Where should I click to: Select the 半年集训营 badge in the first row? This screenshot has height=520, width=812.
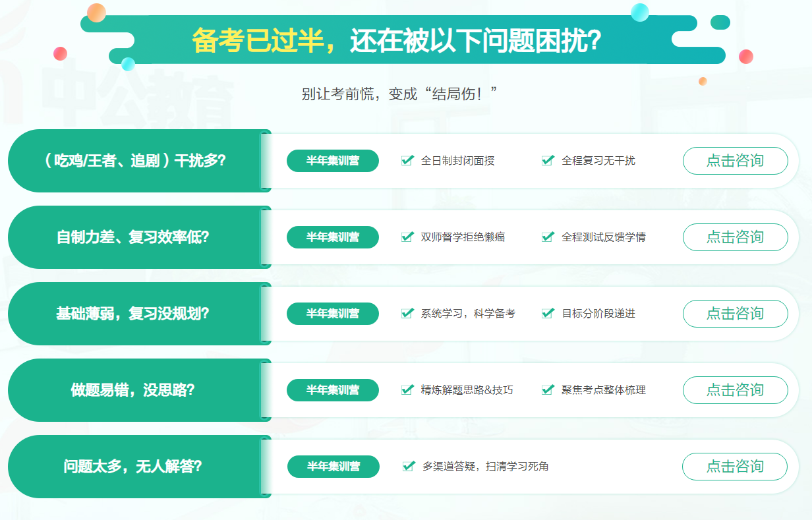pyautogui.click(x=333, y=160)
